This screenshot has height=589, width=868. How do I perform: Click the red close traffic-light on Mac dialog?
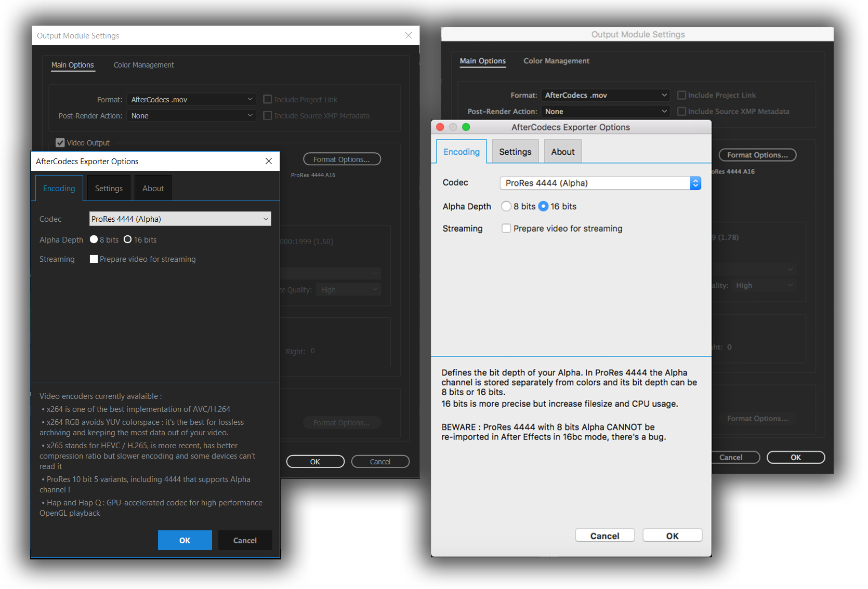coord(440,127)
